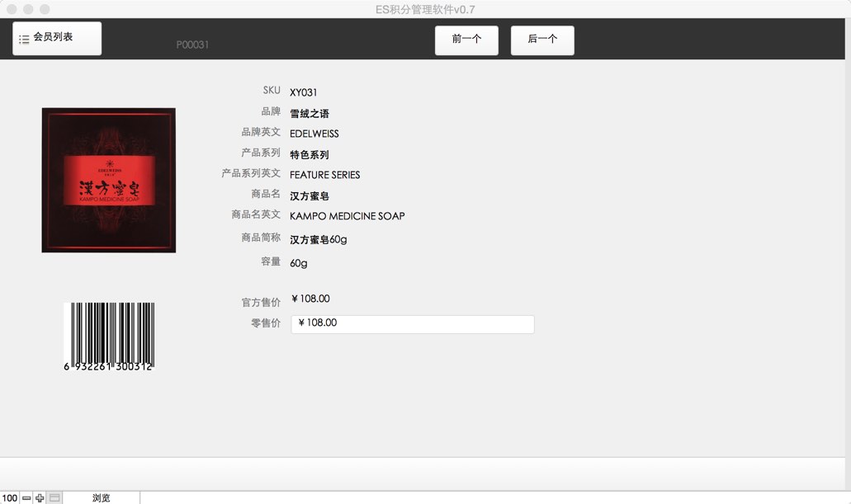Click the 官方售价 label
Image resolution: width=851 pixels, height=504 pixels.
pos(261,302)
